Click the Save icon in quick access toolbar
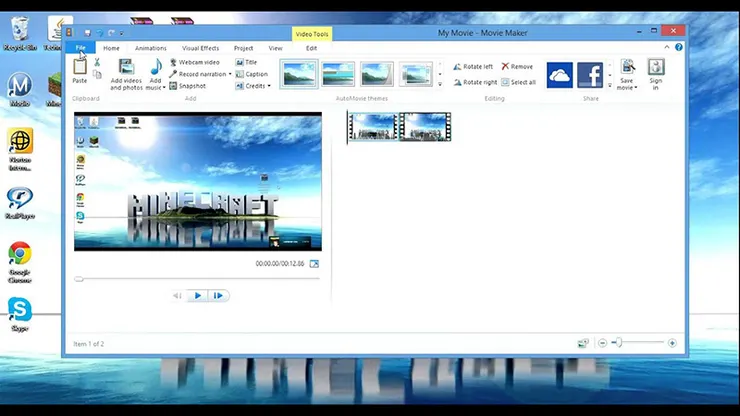 coord(87,33)
